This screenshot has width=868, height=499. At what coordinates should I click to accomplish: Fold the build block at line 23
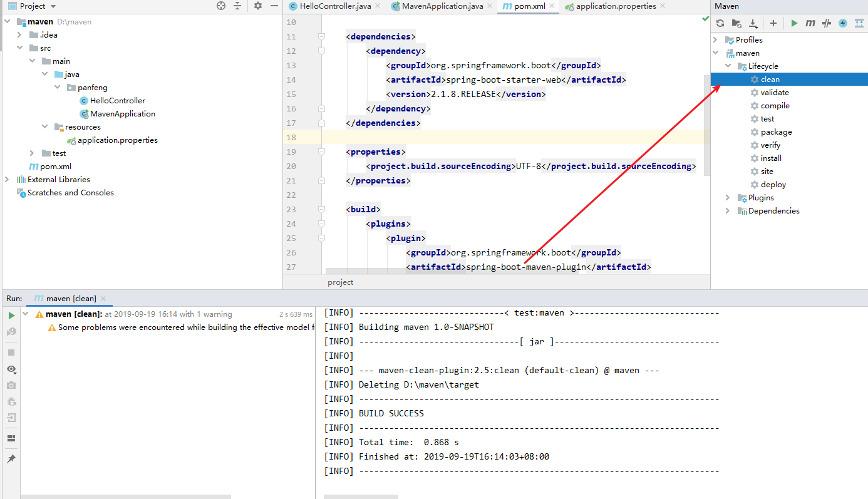[321, 210]
